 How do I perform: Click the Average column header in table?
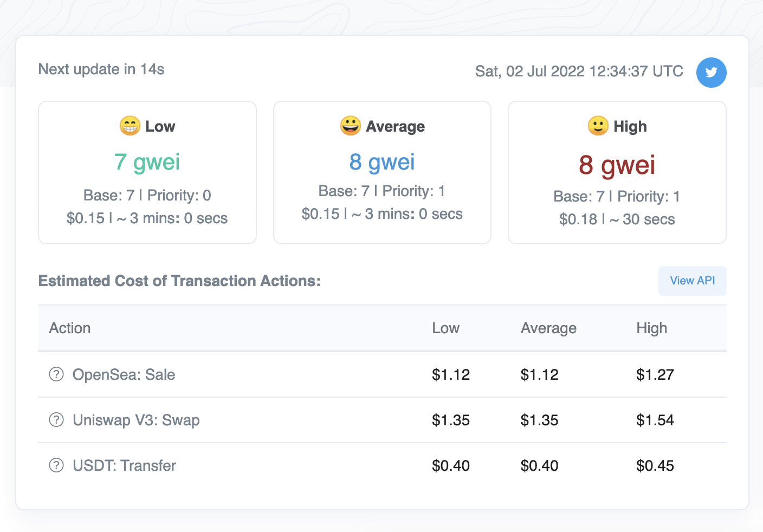click(x=548, y=328)
